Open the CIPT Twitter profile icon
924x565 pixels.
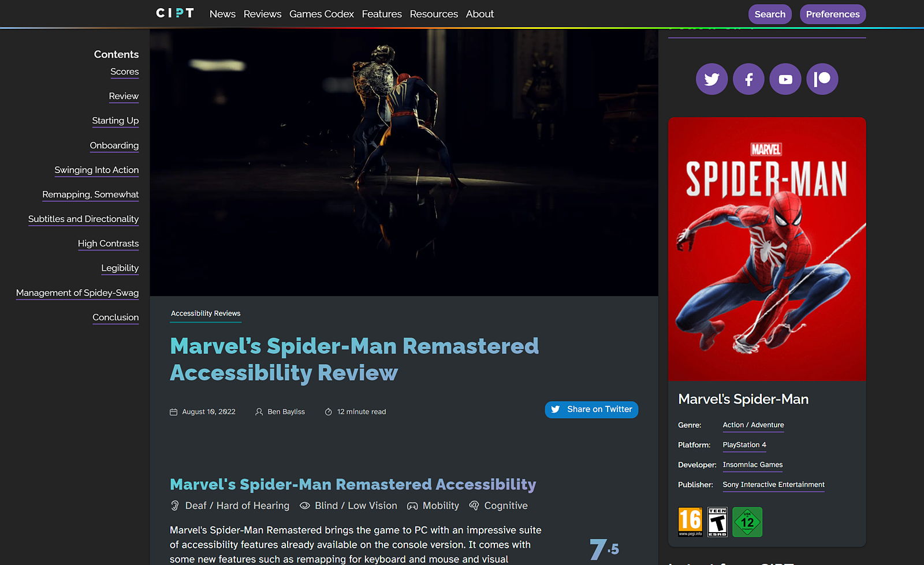711,79
